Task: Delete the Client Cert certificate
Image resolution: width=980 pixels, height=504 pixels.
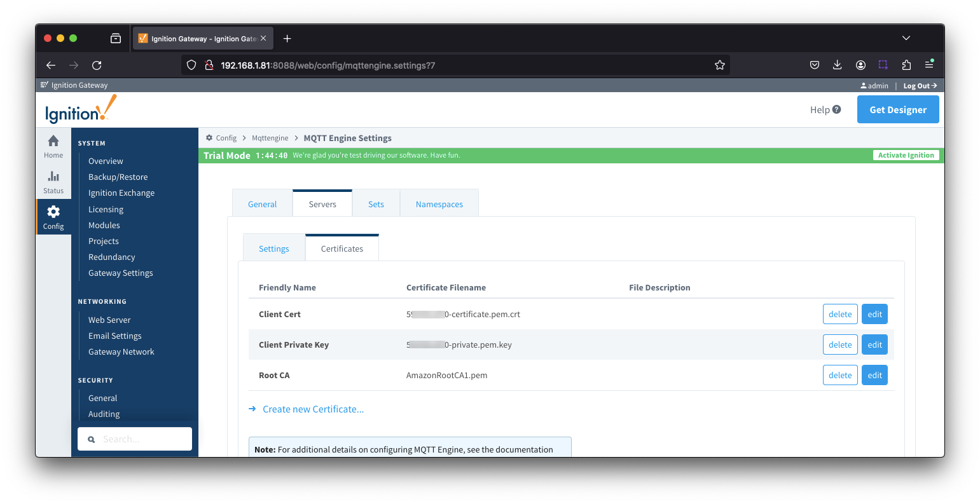Action: click(839, 314)
